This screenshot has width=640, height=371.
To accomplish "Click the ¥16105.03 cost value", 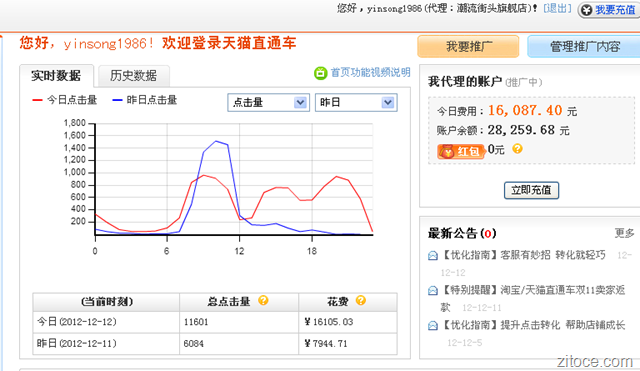I will point(329,322).
